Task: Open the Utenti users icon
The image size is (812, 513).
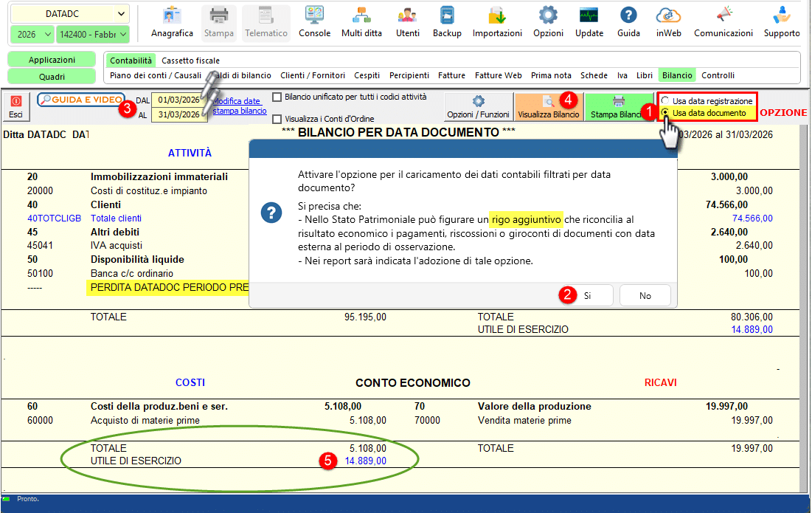Action: [408, 22]
